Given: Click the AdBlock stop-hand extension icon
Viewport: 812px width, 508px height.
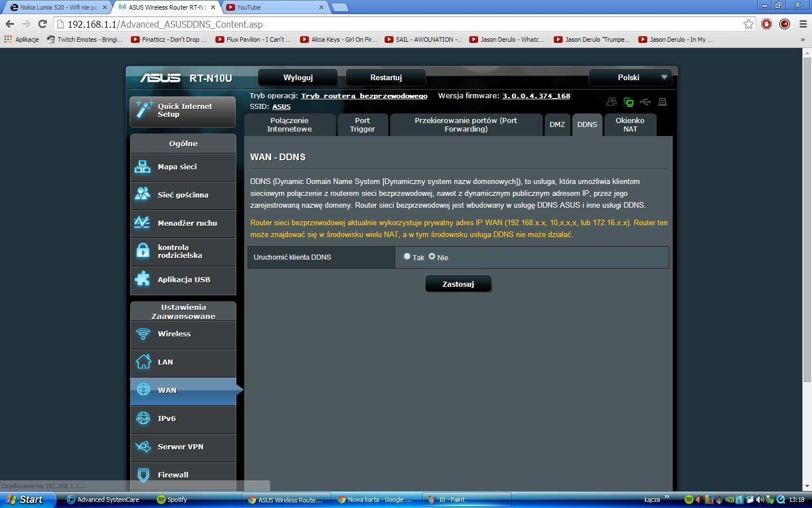Looking at the screenshot, I should (x=766, y=24).
